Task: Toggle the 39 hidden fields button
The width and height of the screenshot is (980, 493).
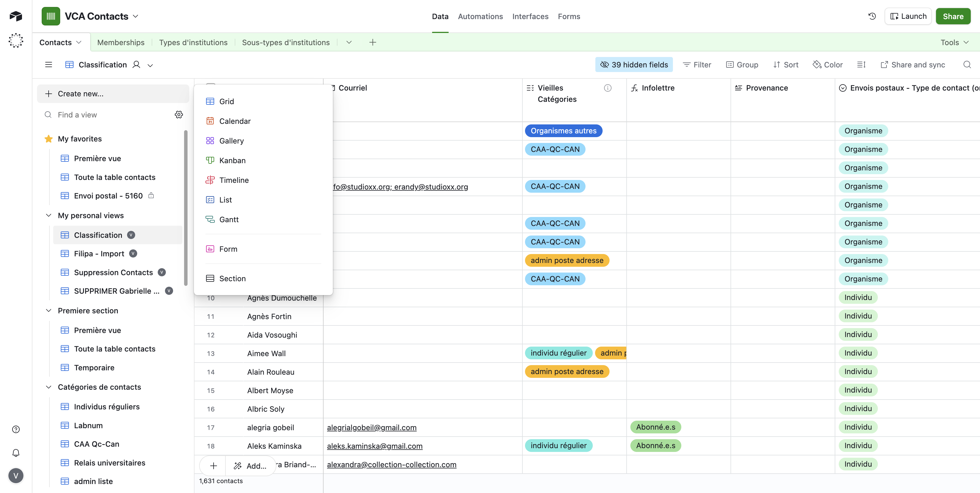Action: 634,65
